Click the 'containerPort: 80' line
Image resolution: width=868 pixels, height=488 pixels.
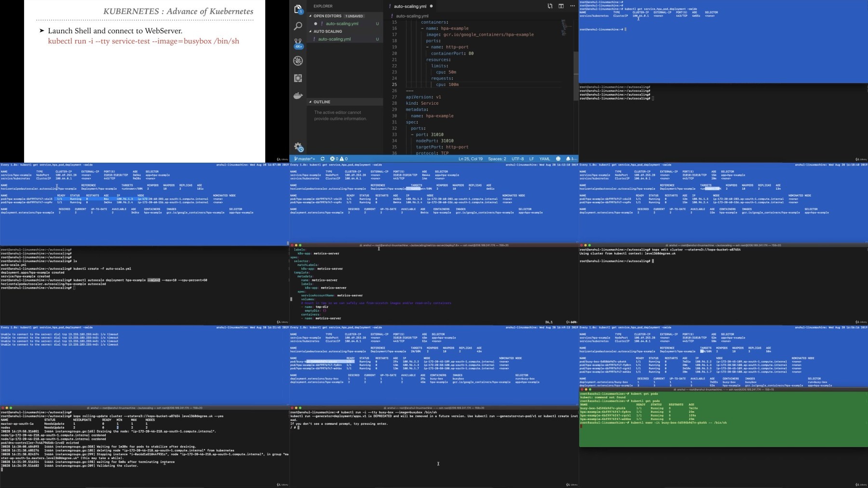point(452,54)
